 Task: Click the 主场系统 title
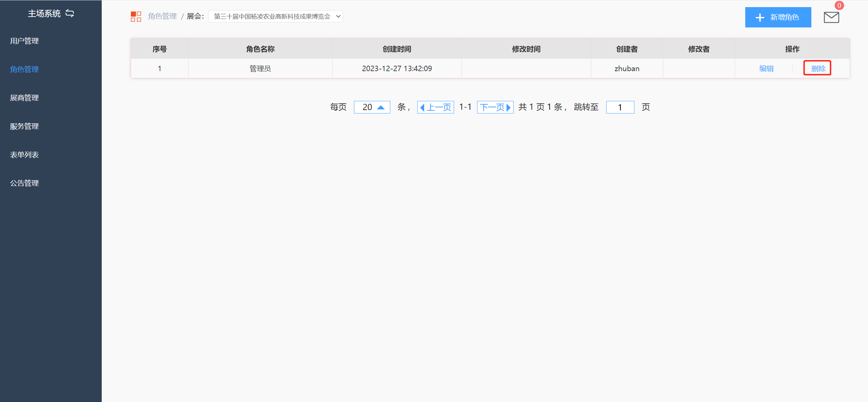point(44,14)
